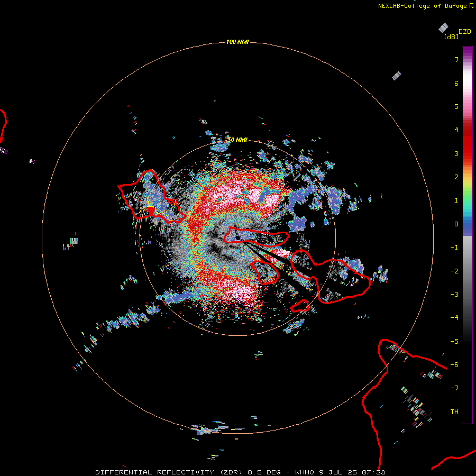Click the black radar site dot at center
Image resolution: width=476 pixels, height=476 pixels.
(x=237, y=237)
